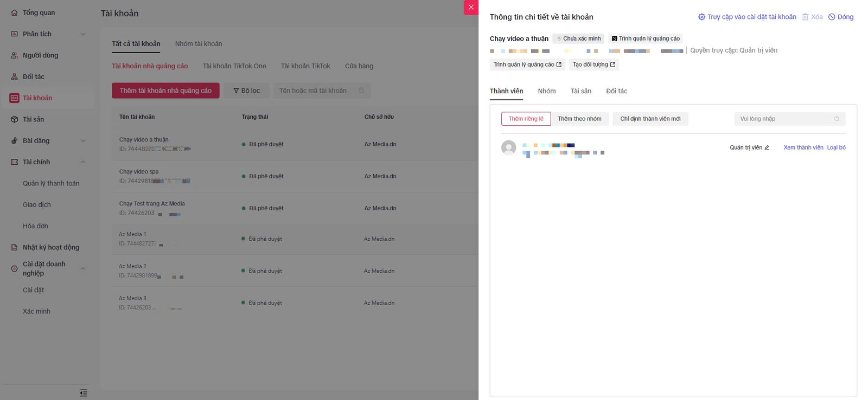Viewport: 868px width, 400px height.
Task: Switch to the Nhóm tab
Action: point(546,91)
